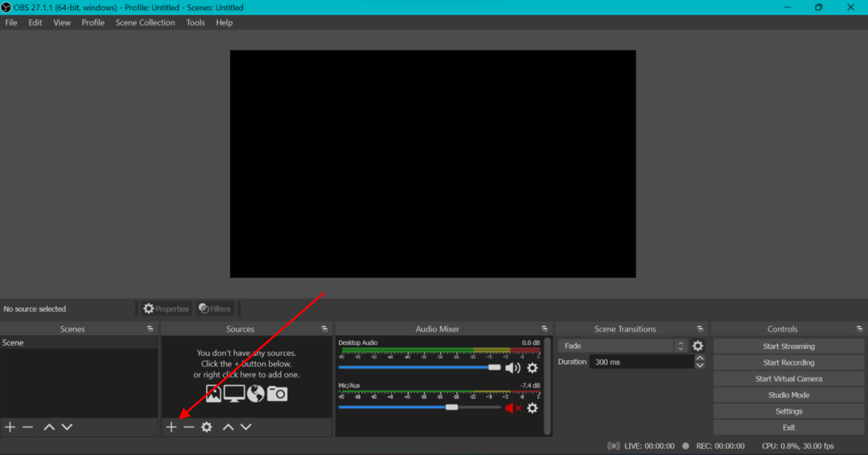Remove source using minus icon in Sources
This screenshot has height=455, width=868.
189,427
